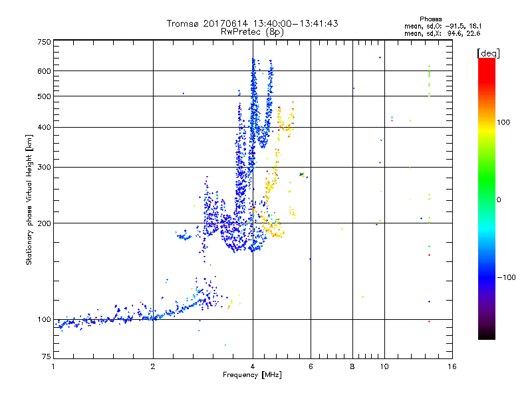532x399 pixels.
Task: Click the y-axis tick label '300'
Action: (x=44, y=168)
